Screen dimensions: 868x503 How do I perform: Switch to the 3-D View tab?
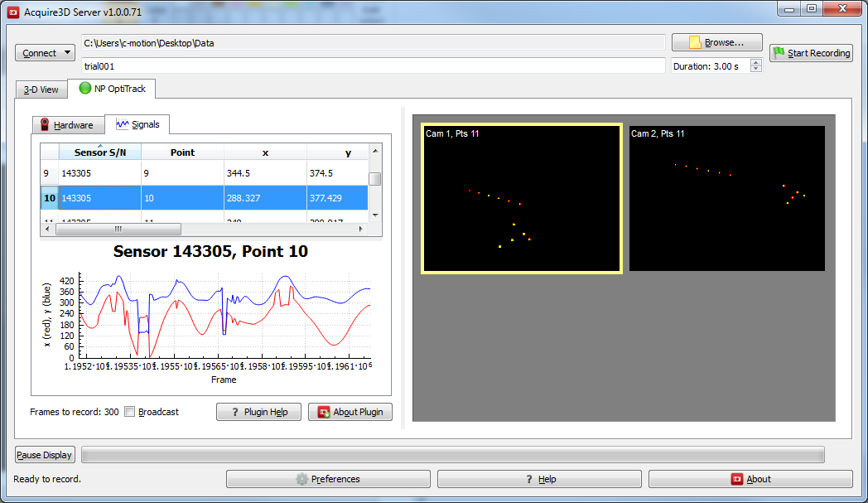(x=41, y=89)
